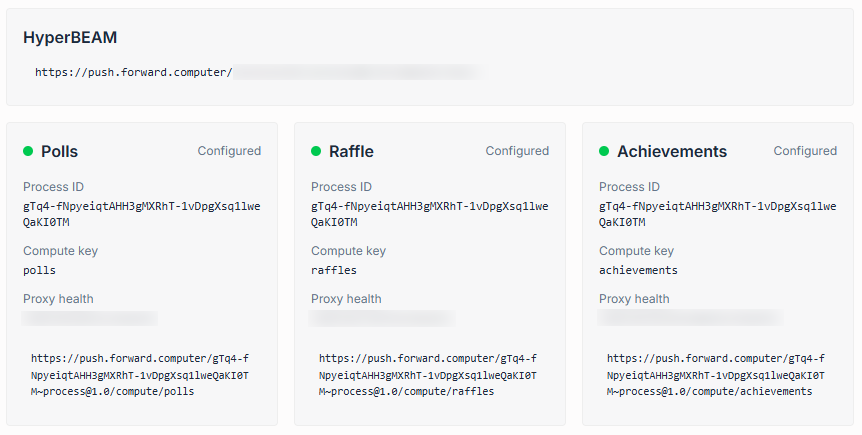This screenshot has width=862, height=435.
Task: Click the proxy URL ending in compute/polls
Action: point(140,375)
